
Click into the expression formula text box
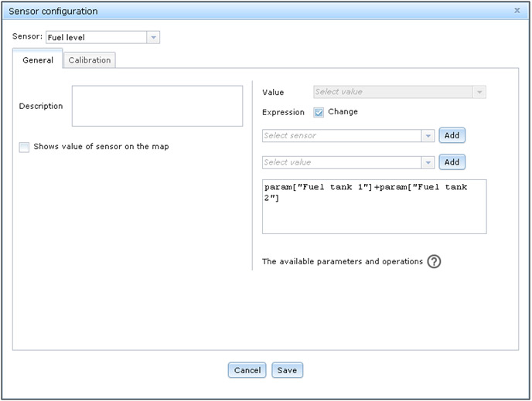374,207
